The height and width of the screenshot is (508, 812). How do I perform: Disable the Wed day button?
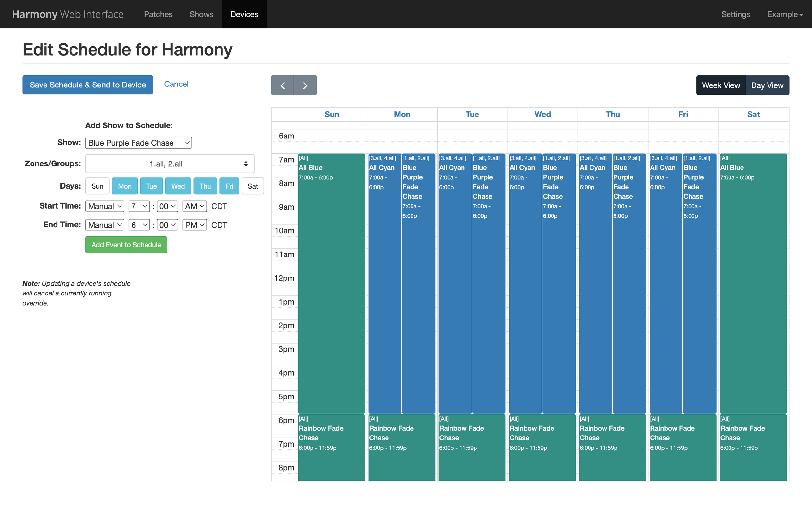point(178,186)
